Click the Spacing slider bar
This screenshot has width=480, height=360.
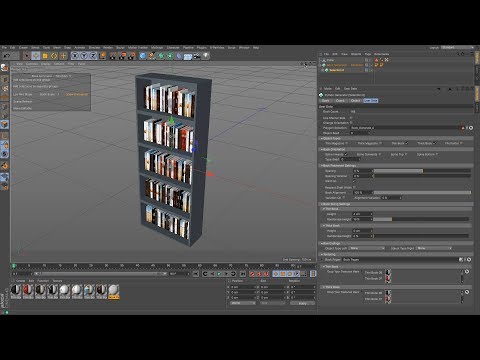point(422,171)
